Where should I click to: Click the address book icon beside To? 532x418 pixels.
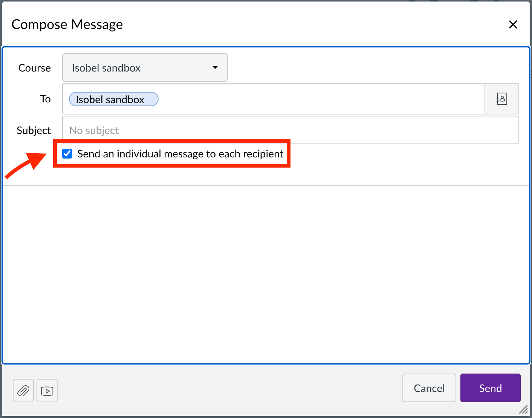(502, 99)
